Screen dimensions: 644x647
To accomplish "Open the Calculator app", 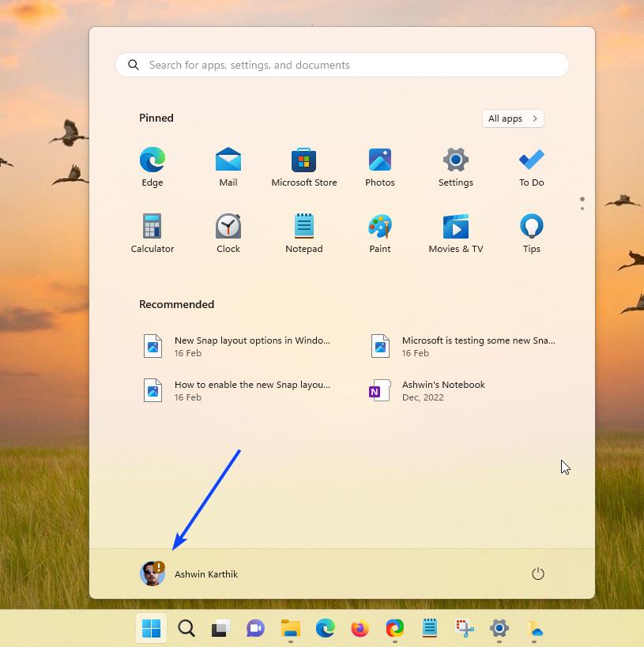I will coord(153,233).
